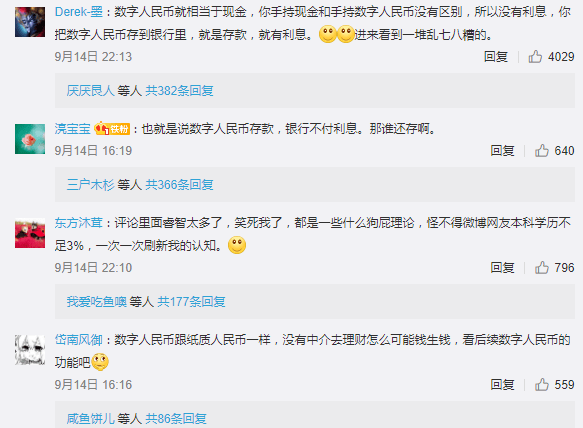Open user profile link 我爱吃鱼噢

coord(97,302)
